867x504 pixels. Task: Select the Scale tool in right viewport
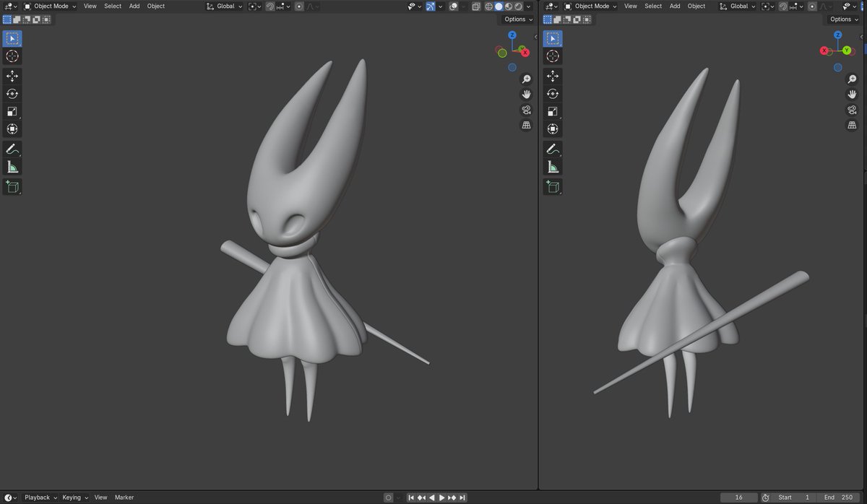[x=553, y=111]
